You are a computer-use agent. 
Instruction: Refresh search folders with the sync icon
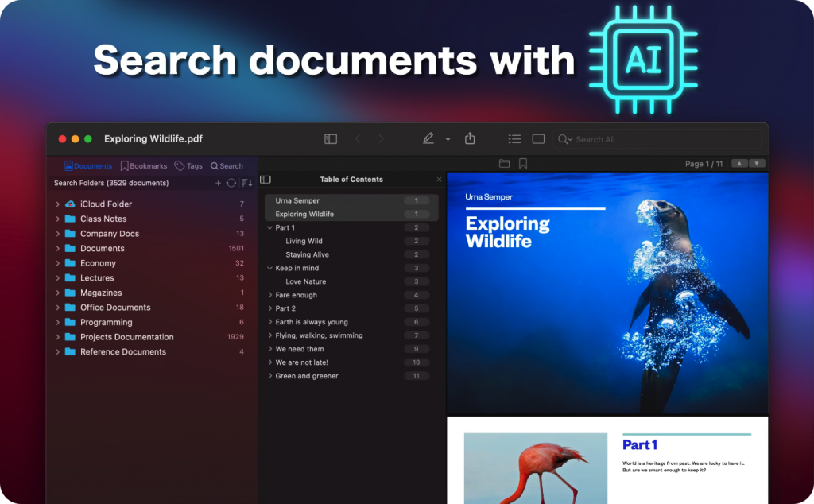[231, 183]
